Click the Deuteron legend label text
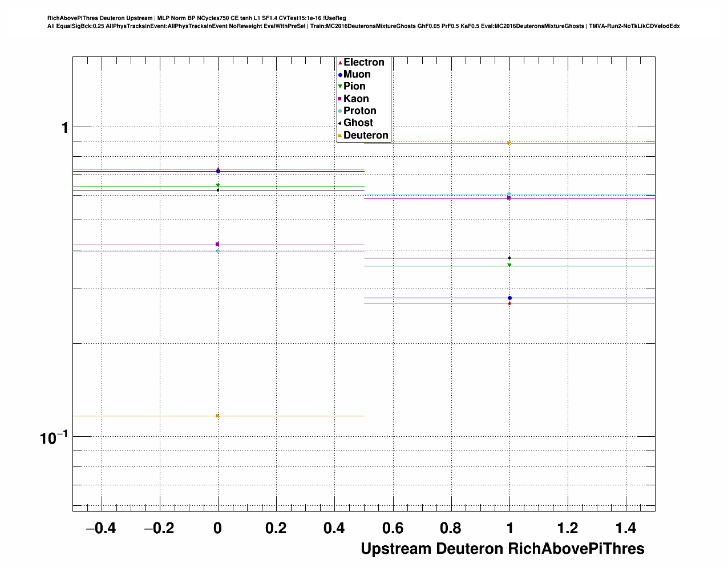Screen dimensions: 728x568 pyautogui.click(x=366, y=136)
